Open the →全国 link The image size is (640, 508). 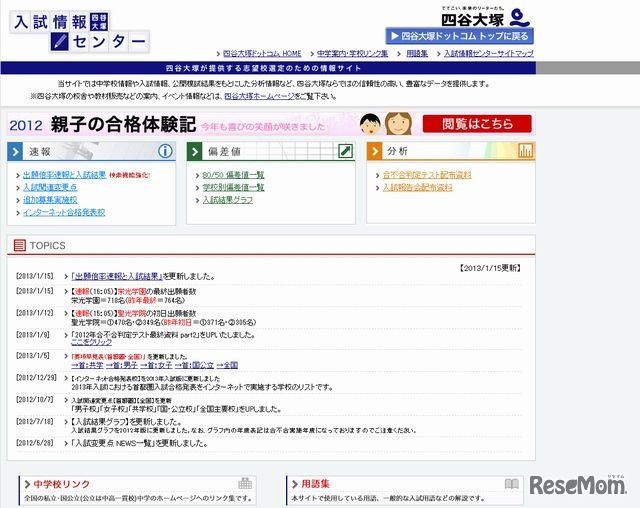pyautogui.click(x=227, y=365)
